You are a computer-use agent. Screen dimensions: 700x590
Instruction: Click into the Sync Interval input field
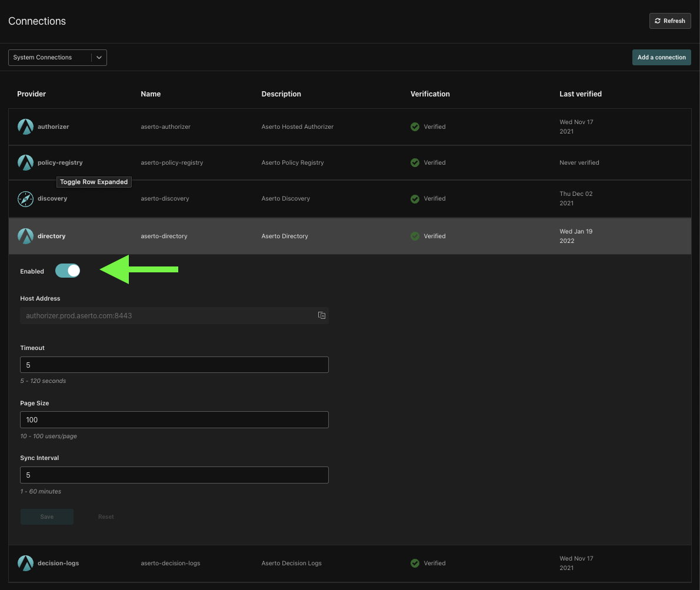click(174, 475)
